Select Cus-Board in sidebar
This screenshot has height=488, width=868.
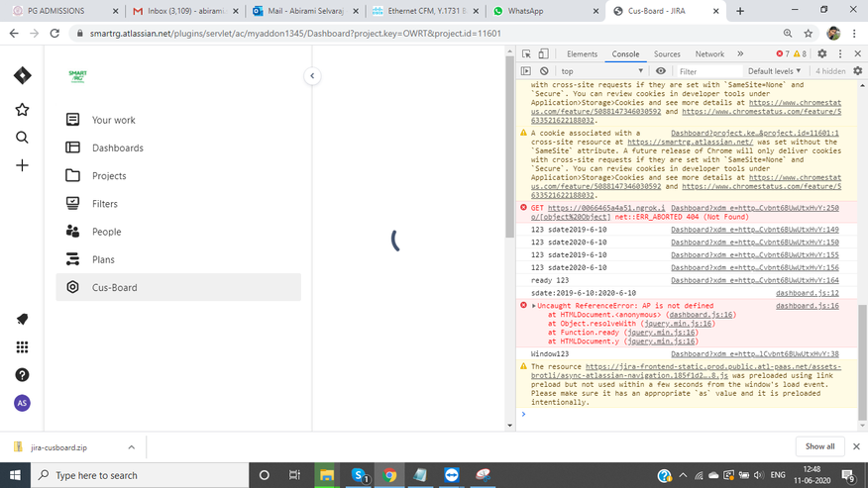click(x=178, y=287)
